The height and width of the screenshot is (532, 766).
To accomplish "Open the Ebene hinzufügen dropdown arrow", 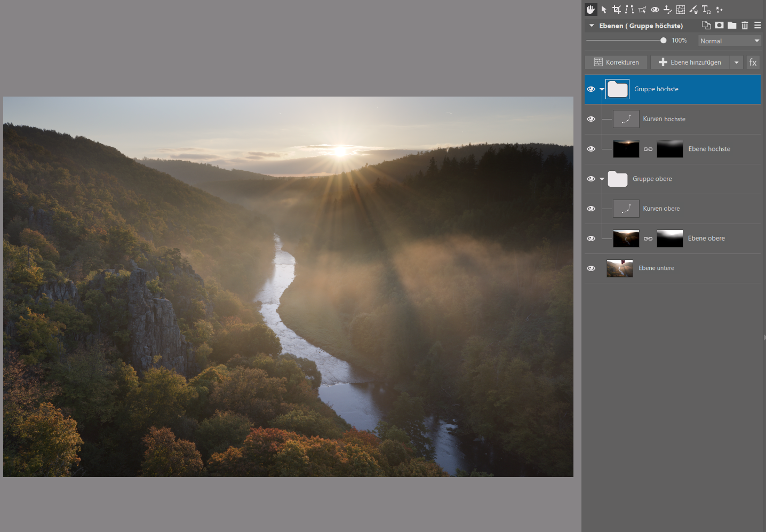I will tap(737, 62).
